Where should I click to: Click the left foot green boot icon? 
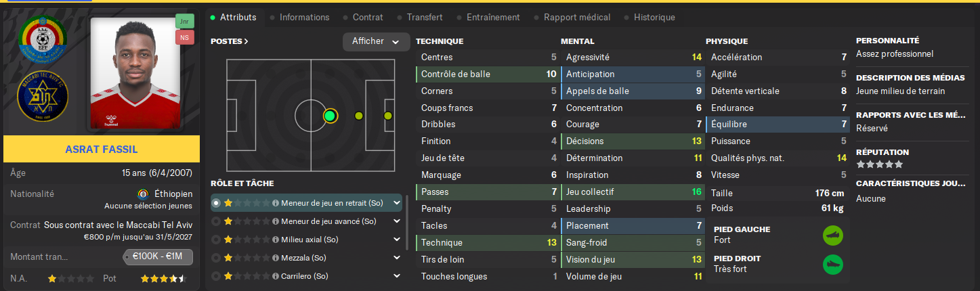pos(832,235)
